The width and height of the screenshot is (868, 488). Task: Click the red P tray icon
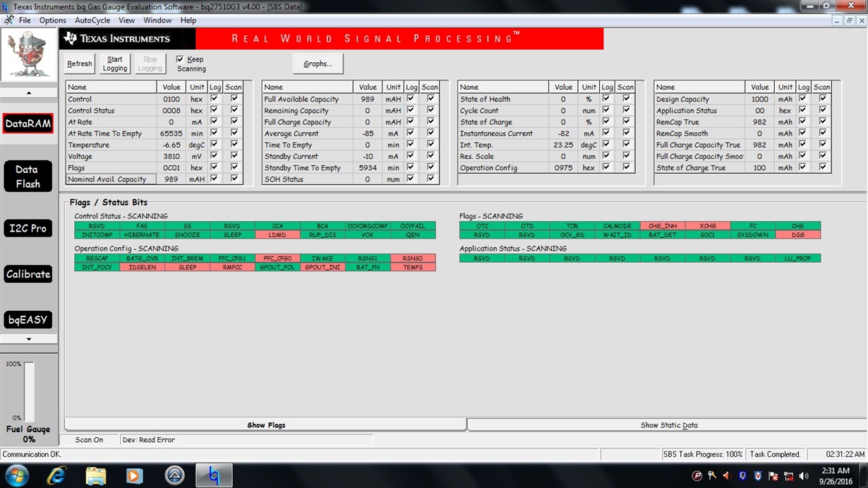697,476
